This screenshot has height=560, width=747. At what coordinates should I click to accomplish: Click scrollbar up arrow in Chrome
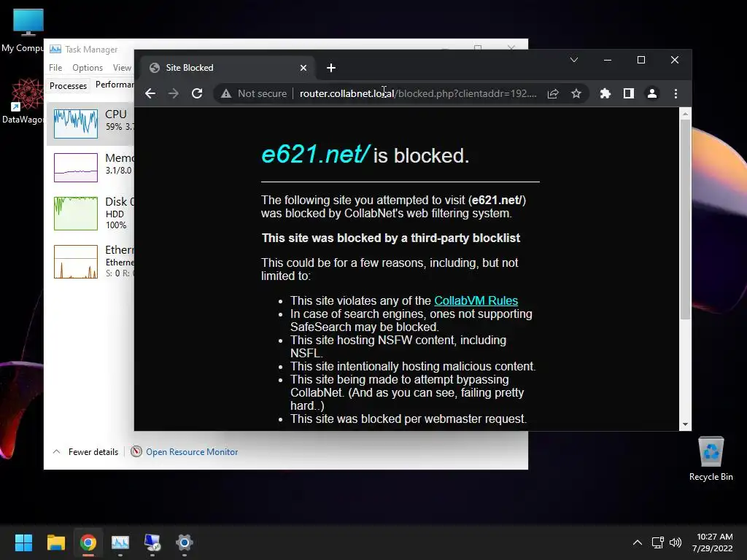(685, 114)
